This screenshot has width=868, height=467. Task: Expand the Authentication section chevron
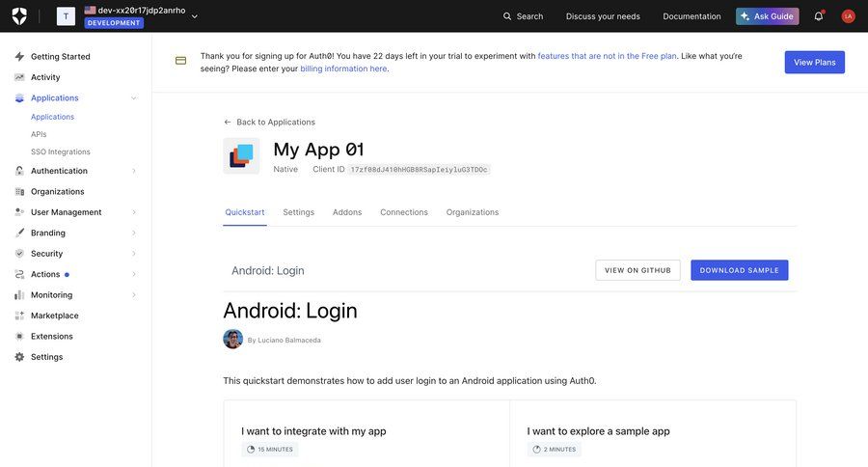133,171
